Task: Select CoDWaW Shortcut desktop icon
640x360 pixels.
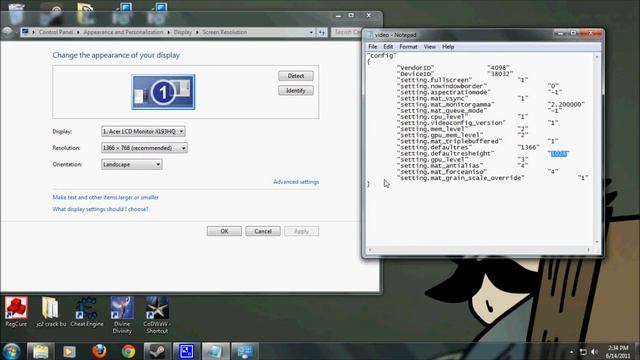Action: point(157,315)
